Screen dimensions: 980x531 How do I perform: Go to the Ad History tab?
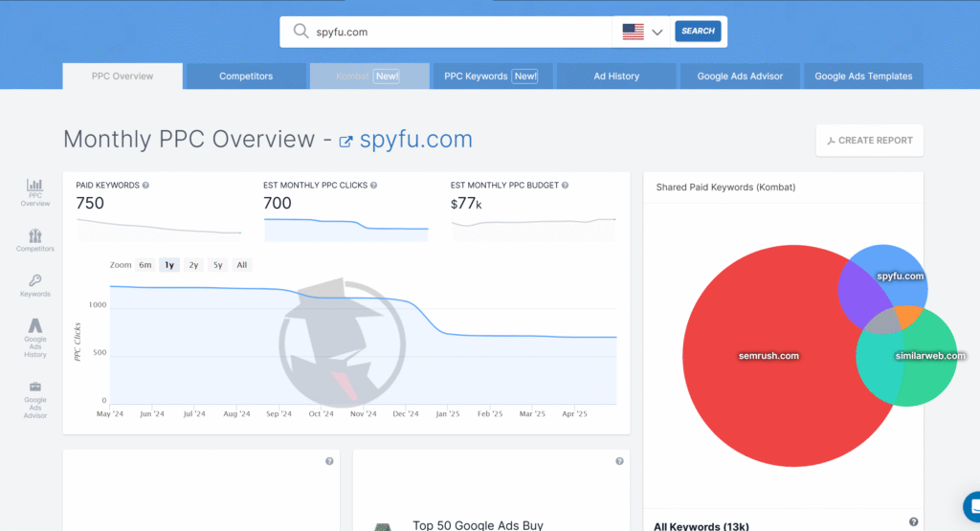point(616,77)
